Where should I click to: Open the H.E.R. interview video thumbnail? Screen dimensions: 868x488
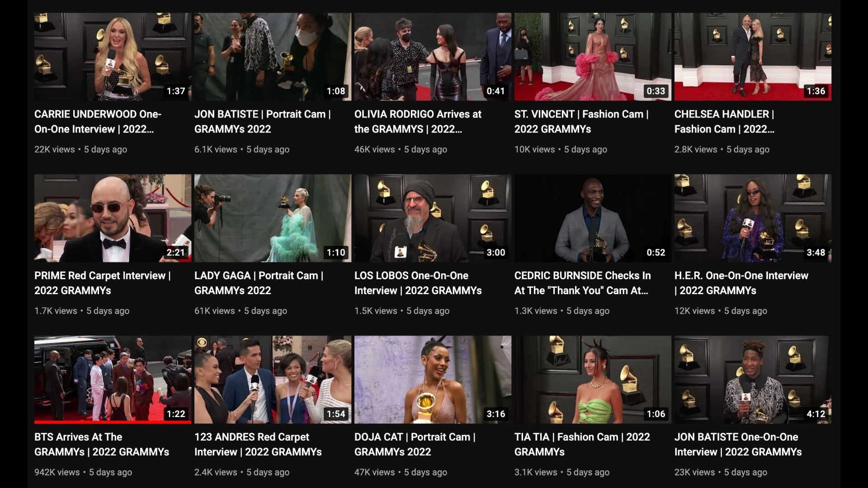[753, 218]
